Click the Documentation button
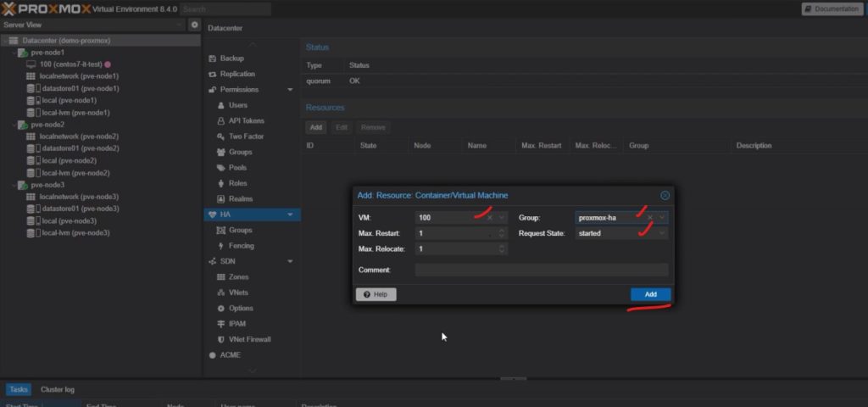Screen dimensions: 868x407 click(832, 8)
